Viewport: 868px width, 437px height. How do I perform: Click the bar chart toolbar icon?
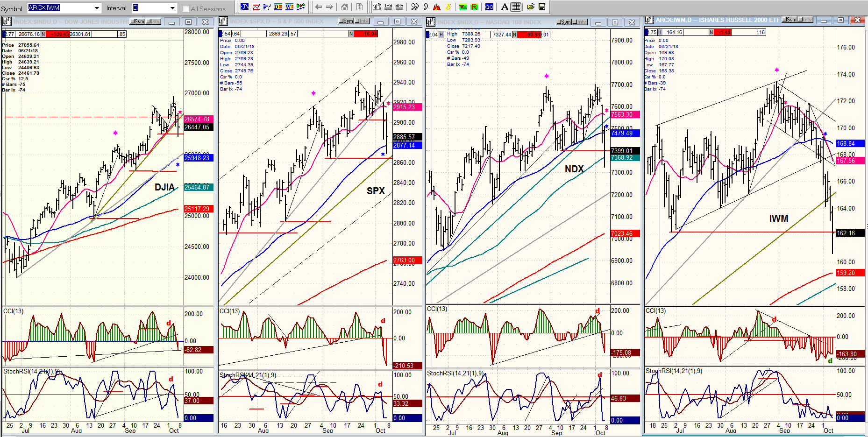377,7
